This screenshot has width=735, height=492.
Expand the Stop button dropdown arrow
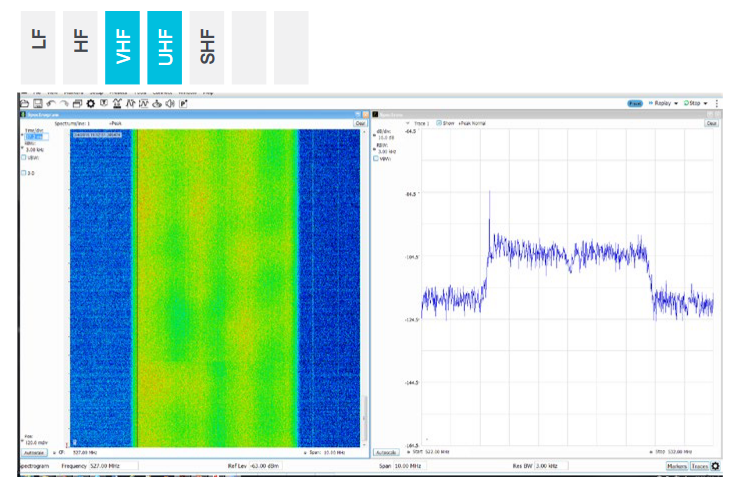coord(706,103)
